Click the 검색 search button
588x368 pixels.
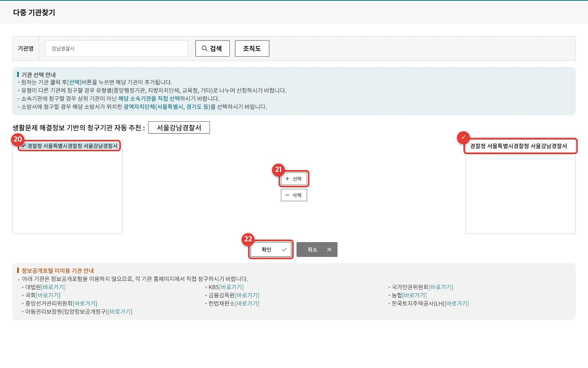click(x=212, y=49)
